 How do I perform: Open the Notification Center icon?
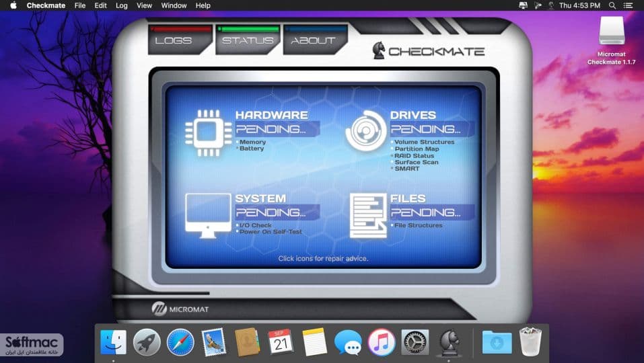(628, 5)
